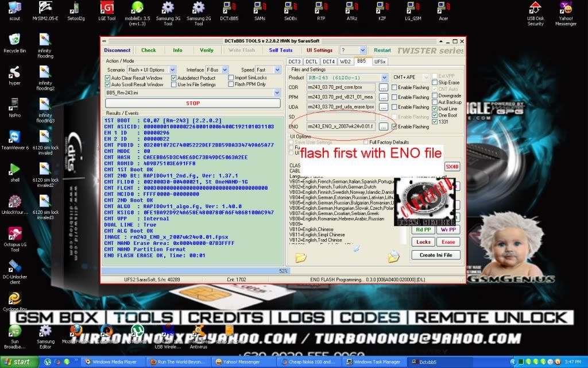
Task: Select the Samsung 3G Tool icon
Action: 168,13
